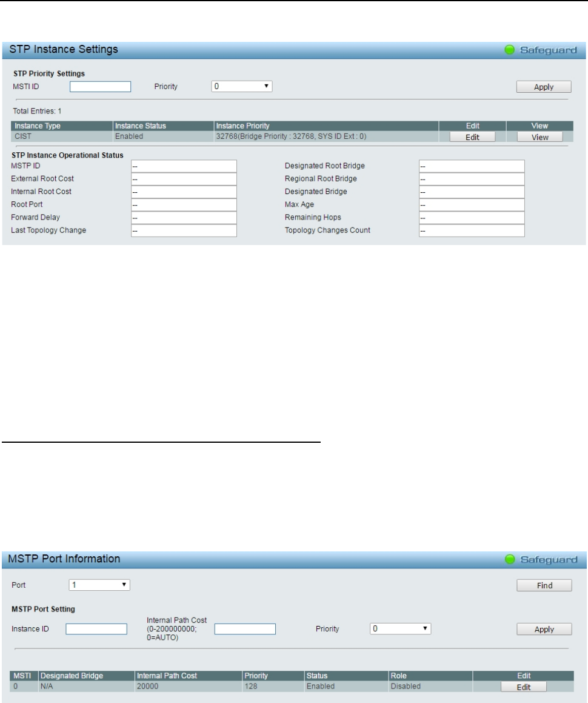The image size is (588, 703).
Task: Click the Root Port field
Action: (184, 205)
